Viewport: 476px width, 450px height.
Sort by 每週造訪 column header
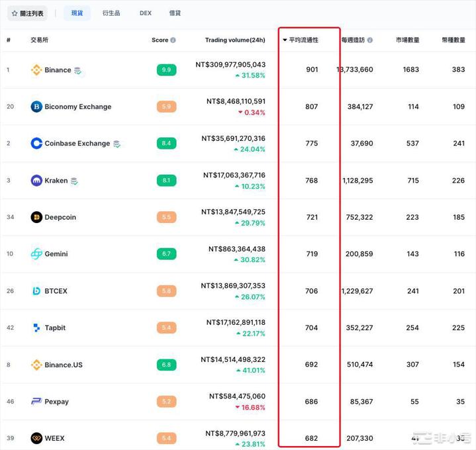pyautogui.click(x=353, y=40)
